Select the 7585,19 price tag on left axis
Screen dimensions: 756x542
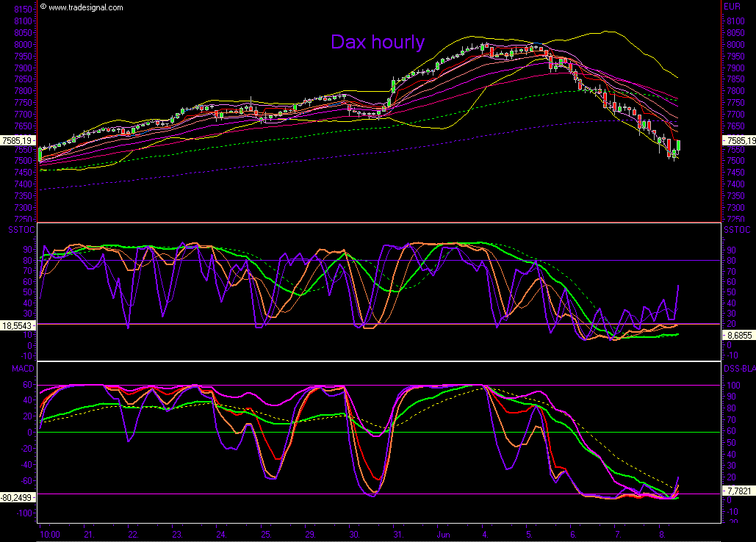click(18, 140)
